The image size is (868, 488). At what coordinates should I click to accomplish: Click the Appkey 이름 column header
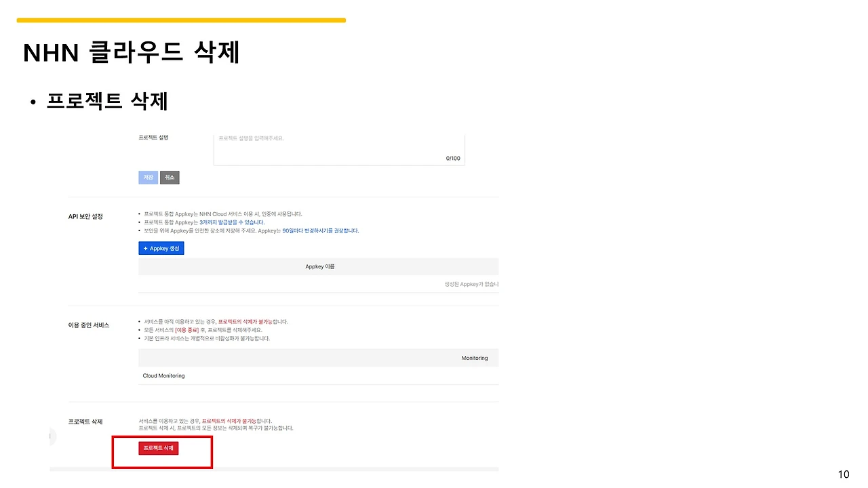(320, 266)
